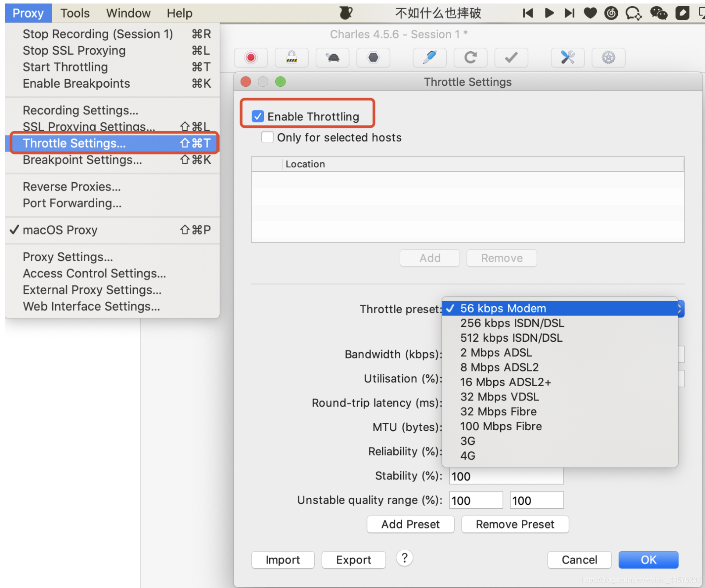
Task: Click first Unstable quality range field
Action: 476,500
